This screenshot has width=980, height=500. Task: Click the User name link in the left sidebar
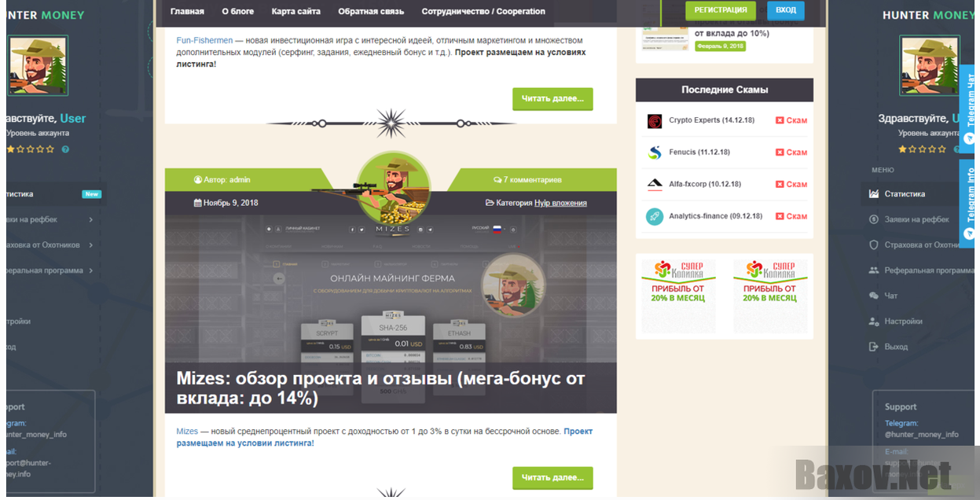[73, 119]
